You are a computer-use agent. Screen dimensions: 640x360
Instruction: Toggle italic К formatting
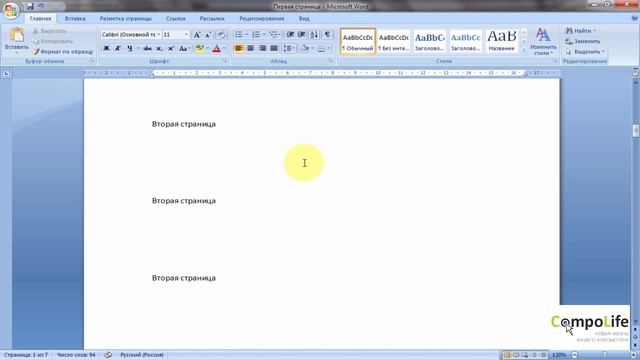pos(118,49)
